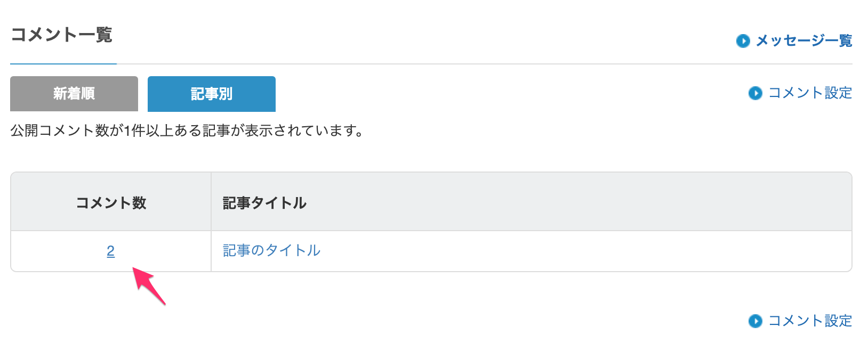
Task: Click the arrow icon beside top コメント設定
Action: (x=755, y=93)
